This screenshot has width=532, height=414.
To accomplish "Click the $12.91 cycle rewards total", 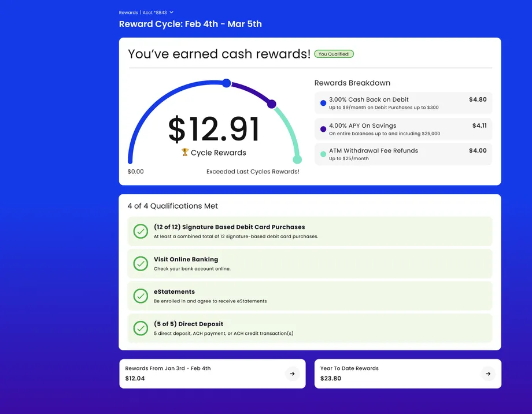I will (x=214, y=130).
